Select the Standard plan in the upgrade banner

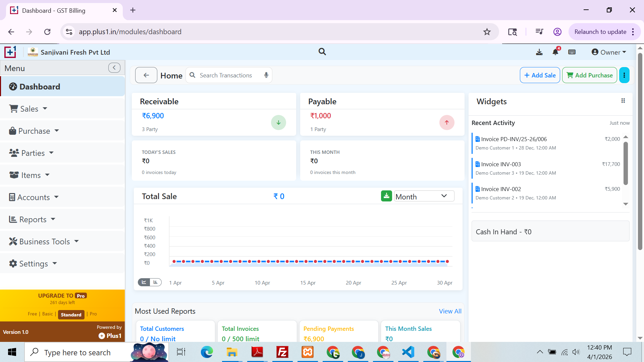point(71,314)
